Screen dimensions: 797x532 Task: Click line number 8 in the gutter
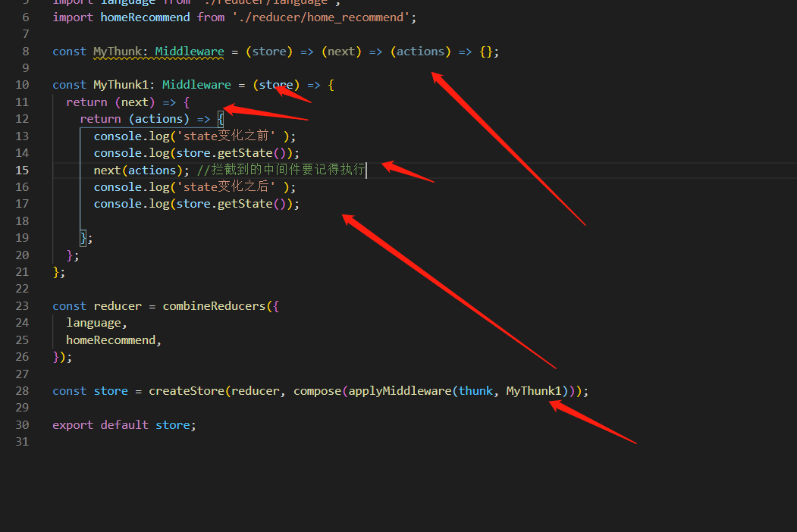click(x=26, y=52)
